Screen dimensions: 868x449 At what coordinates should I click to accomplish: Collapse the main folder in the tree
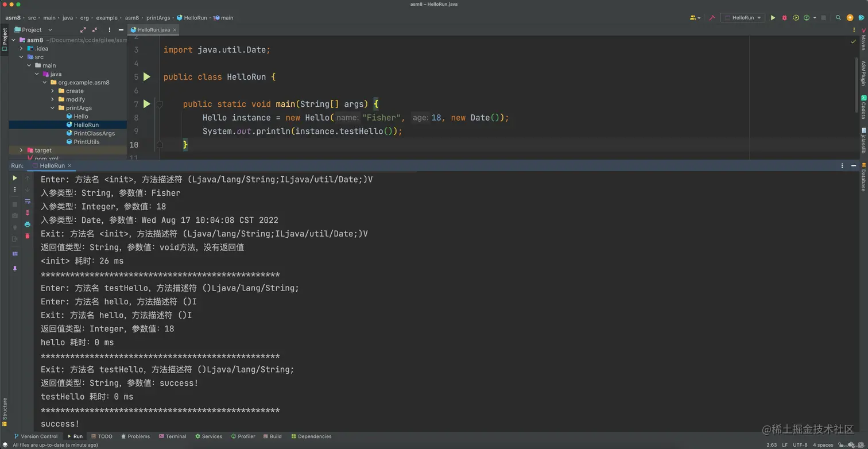[29, 65]
